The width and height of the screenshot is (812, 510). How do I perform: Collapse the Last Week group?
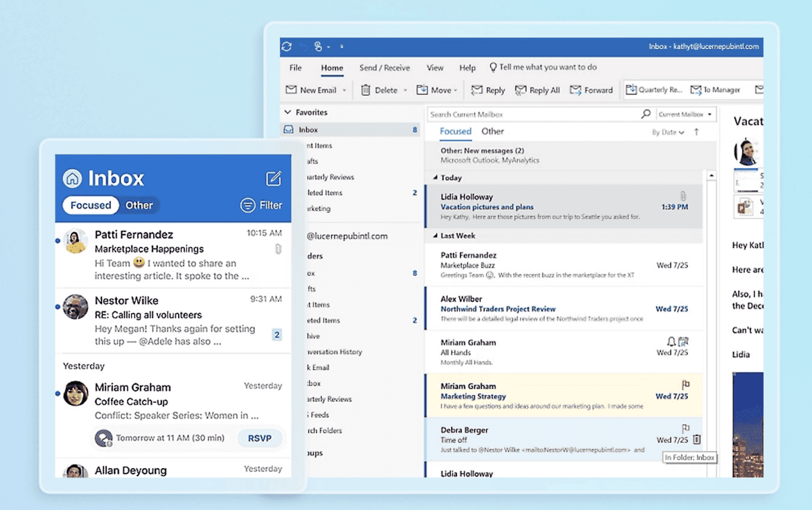click(435, 236)
